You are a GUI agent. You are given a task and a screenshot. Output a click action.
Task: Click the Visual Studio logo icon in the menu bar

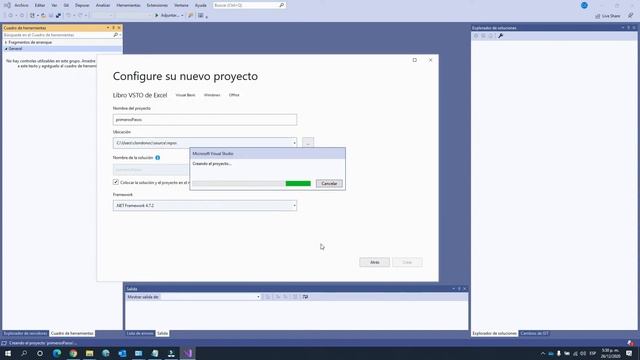tap(7, 5)
